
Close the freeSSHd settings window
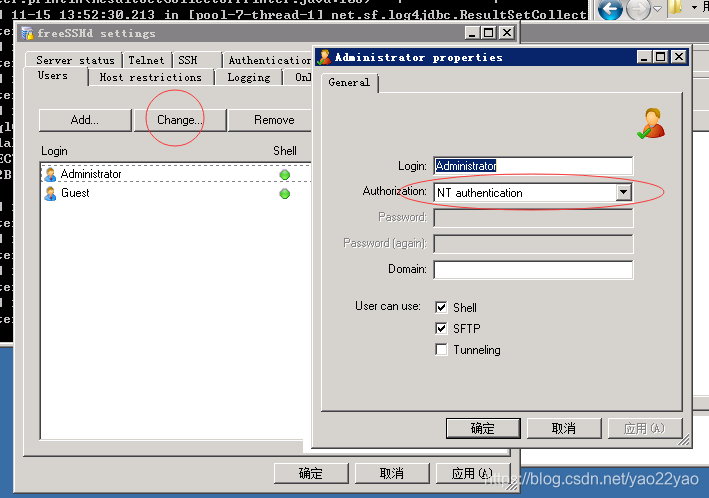pos(507,33)
